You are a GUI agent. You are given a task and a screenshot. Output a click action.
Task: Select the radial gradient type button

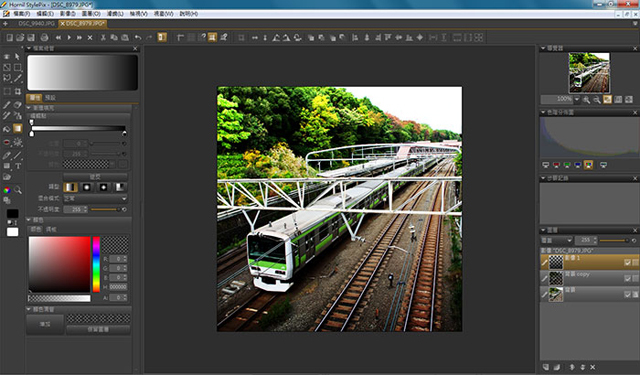[x=87, y=187]
